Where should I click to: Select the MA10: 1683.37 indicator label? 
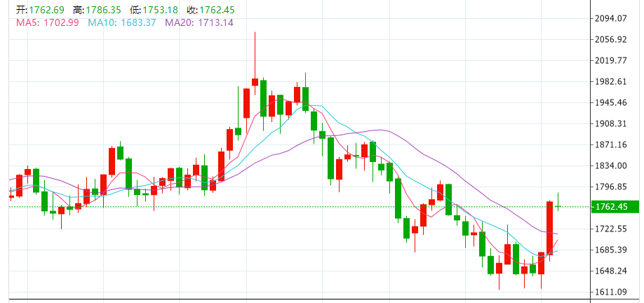click(122, 22)
